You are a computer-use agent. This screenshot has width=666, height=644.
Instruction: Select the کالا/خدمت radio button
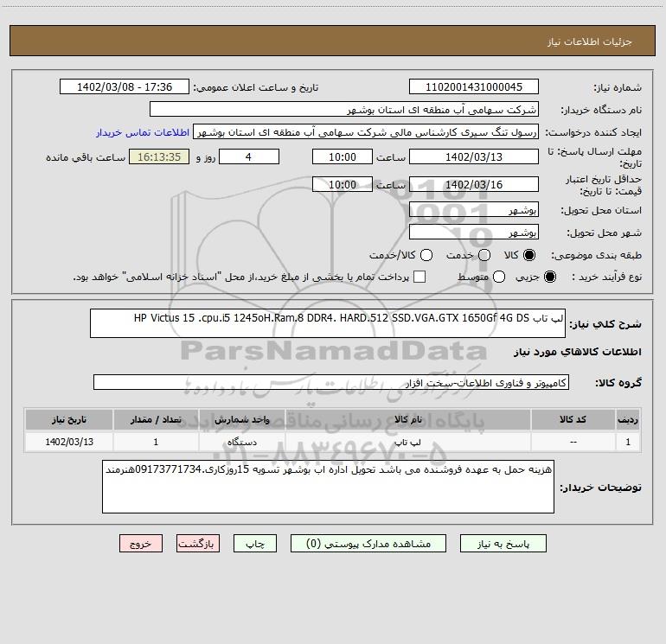[426, 255]
